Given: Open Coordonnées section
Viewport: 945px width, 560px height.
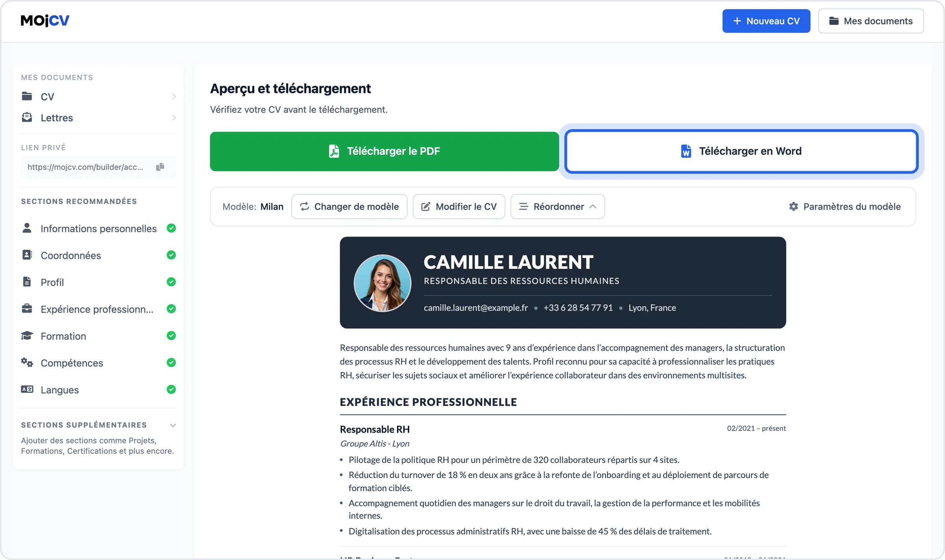Looking at the screenshot, I should [98, 255].
